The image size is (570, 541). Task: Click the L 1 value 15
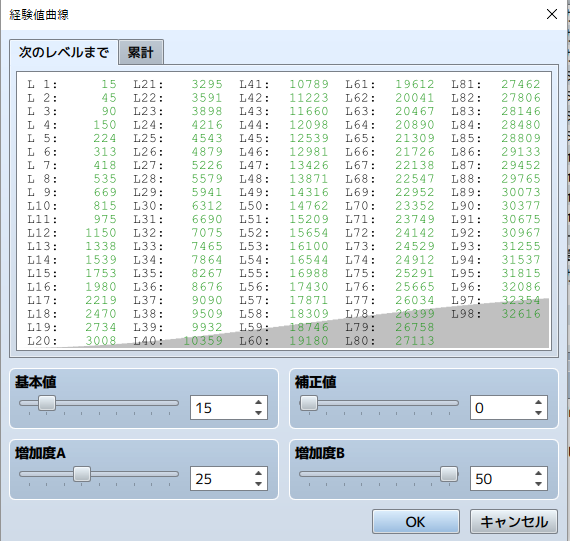tap(109, 84)
